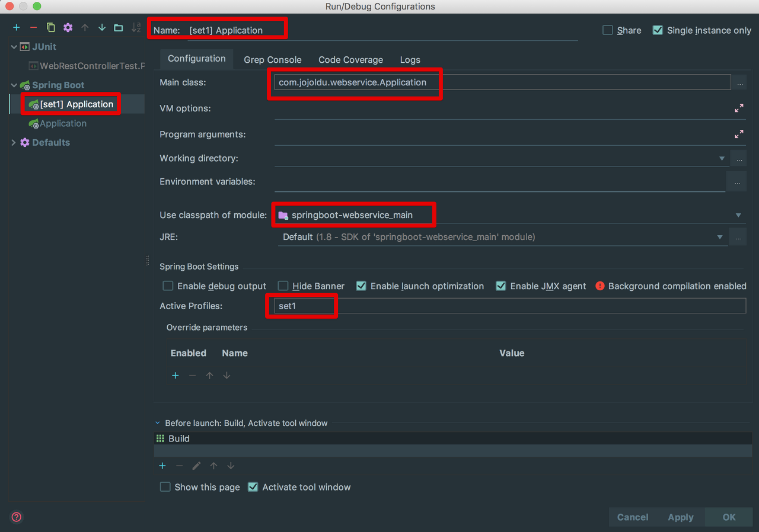Open the Code Coverage tab
The height and width of the screenshot is (532, 759).
coord(351,60)
